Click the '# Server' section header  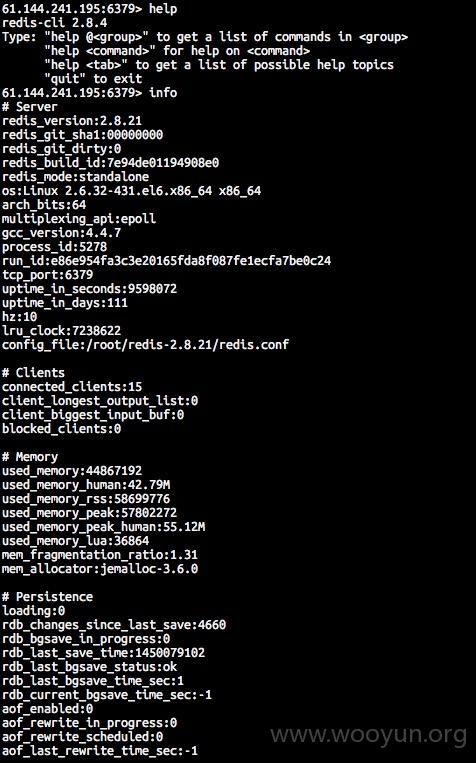[x=30, y=107]
